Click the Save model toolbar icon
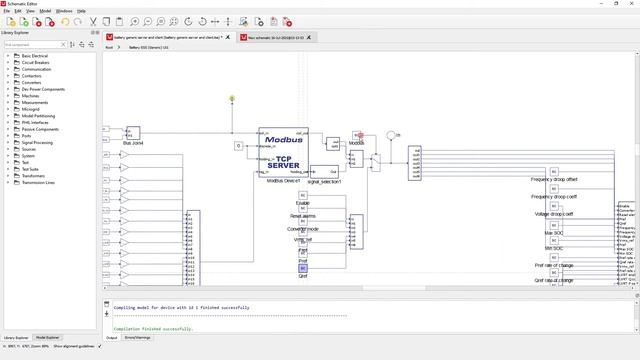Screen dimensions: 640x360 tap(37, 22)
